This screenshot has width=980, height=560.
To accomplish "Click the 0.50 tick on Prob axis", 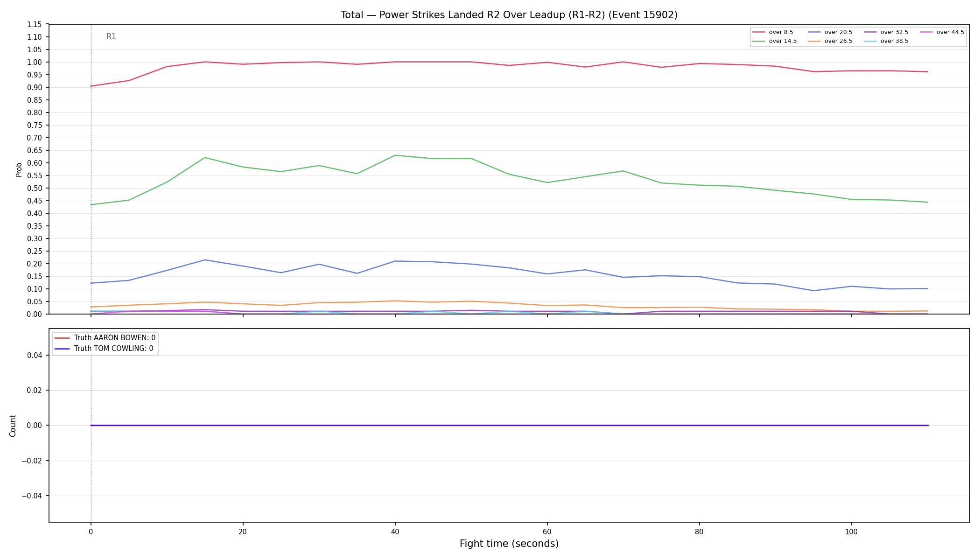I will coord(35,188).
